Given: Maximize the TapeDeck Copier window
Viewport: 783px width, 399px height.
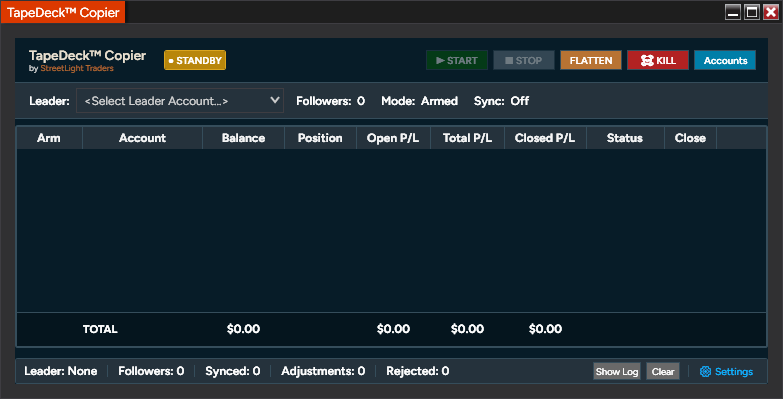Looking at the screenshot, I should pos(752,12).
